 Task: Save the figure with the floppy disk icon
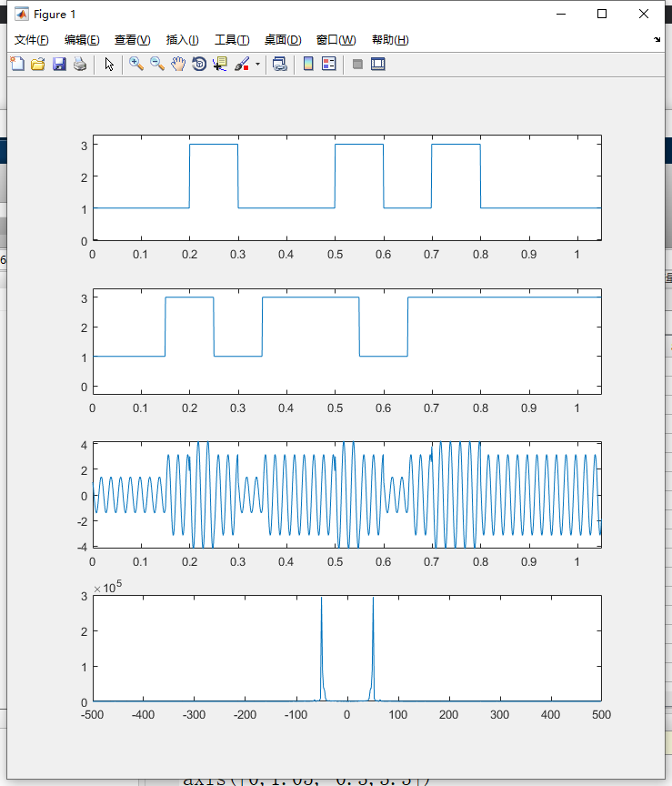point(59,64)
